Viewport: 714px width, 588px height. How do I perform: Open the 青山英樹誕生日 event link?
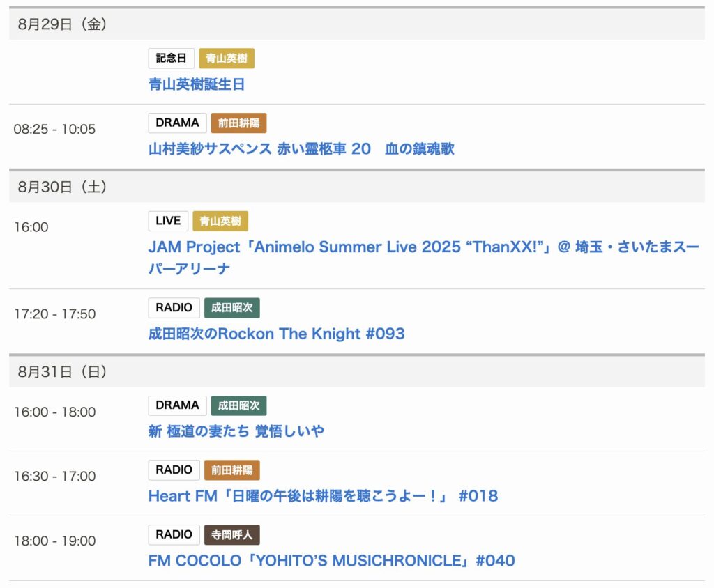pos(197,84)
